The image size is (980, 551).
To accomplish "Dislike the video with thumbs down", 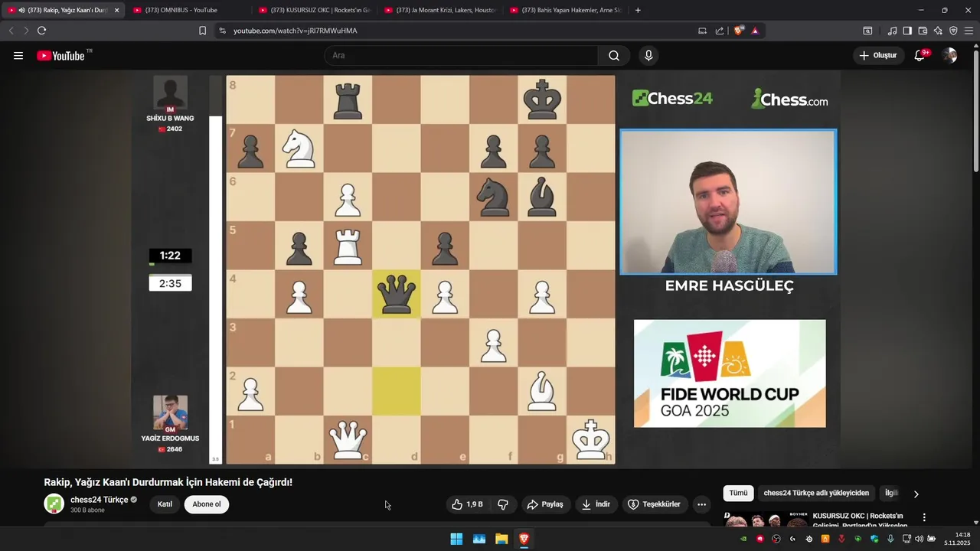I will (503, 504).
